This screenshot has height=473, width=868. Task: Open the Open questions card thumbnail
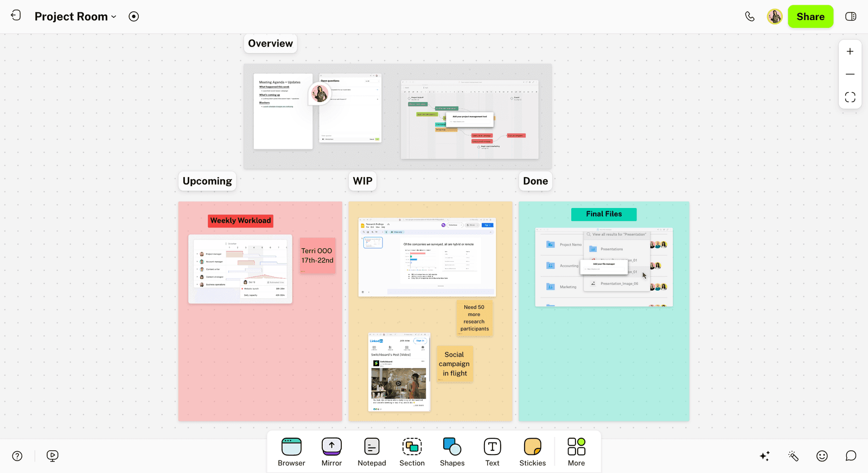(350, 108)
